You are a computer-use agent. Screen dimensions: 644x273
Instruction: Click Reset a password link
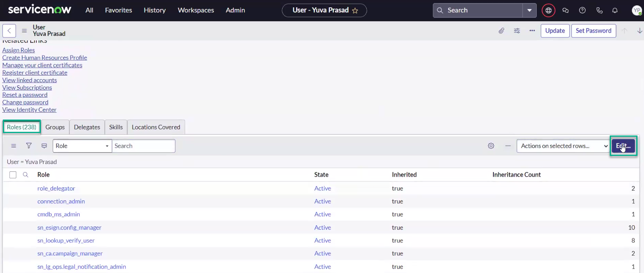(x=25, y=95)
